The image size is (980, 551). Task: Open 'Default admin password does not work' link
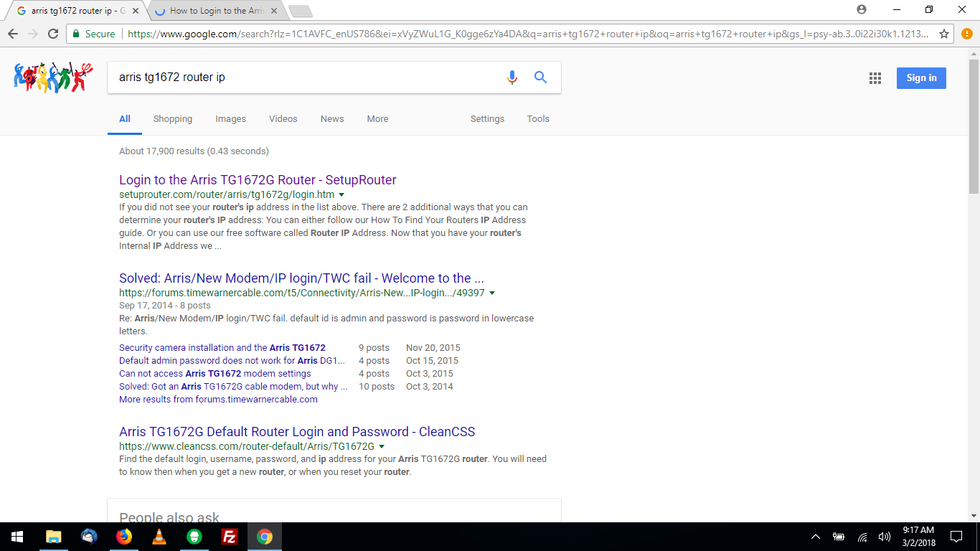(x=232, y=361)
